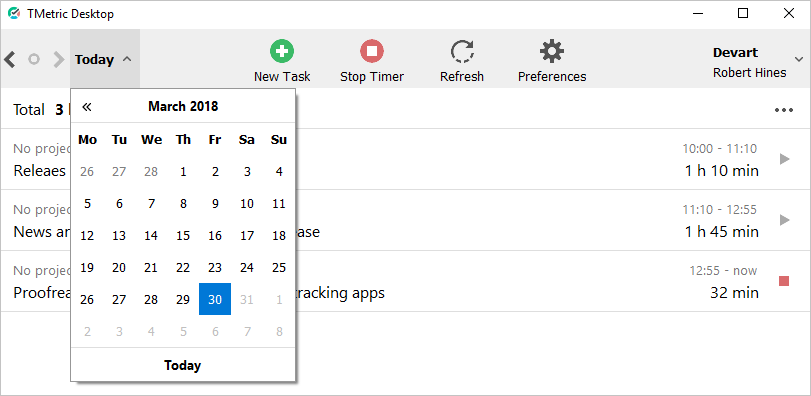The width and height of the screenshot is (811, 396).
Task: Open the three-dots more options menu
Action: click(x=784, y=110)
